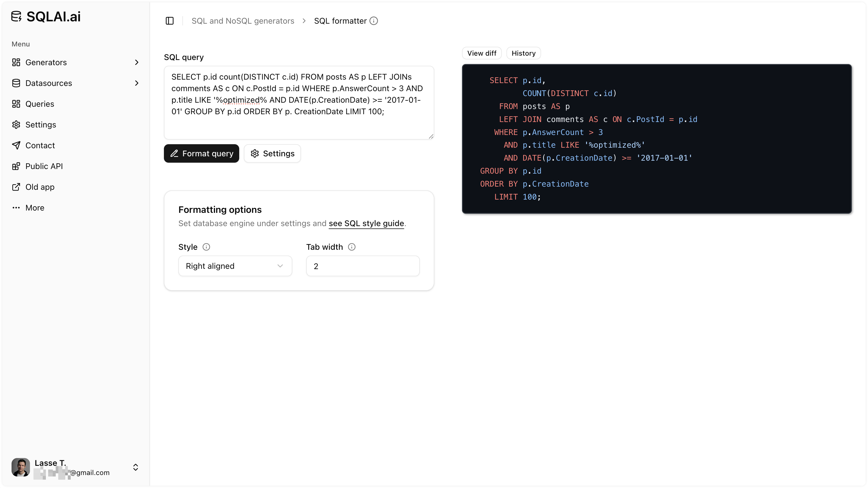Click the SQL formatter info icon

point(374,20)
